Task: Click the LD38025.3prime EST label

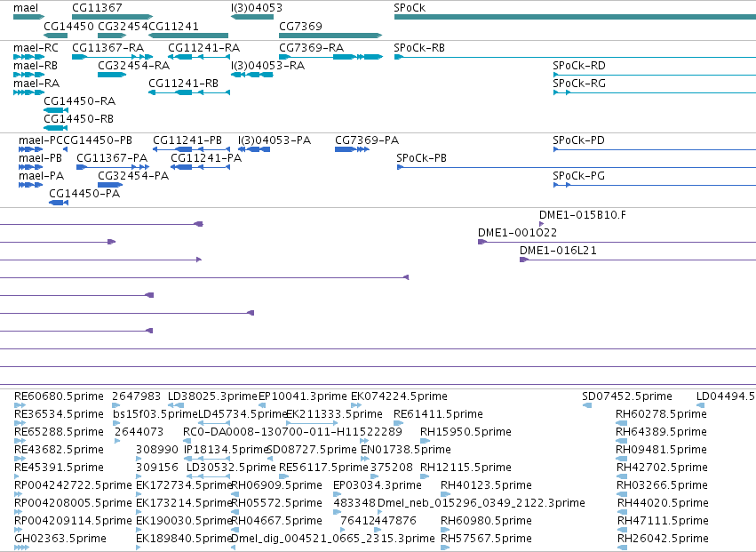Action: 212,396
